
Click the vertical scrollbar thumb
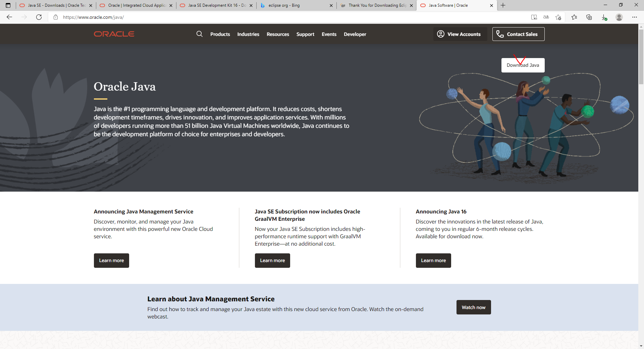(x=641, y=56)
